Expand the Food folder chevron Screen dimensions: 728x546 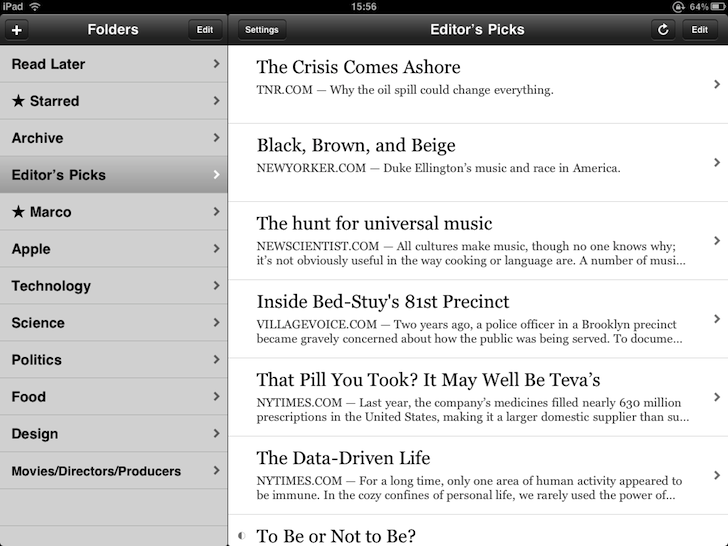pos(216,396)
